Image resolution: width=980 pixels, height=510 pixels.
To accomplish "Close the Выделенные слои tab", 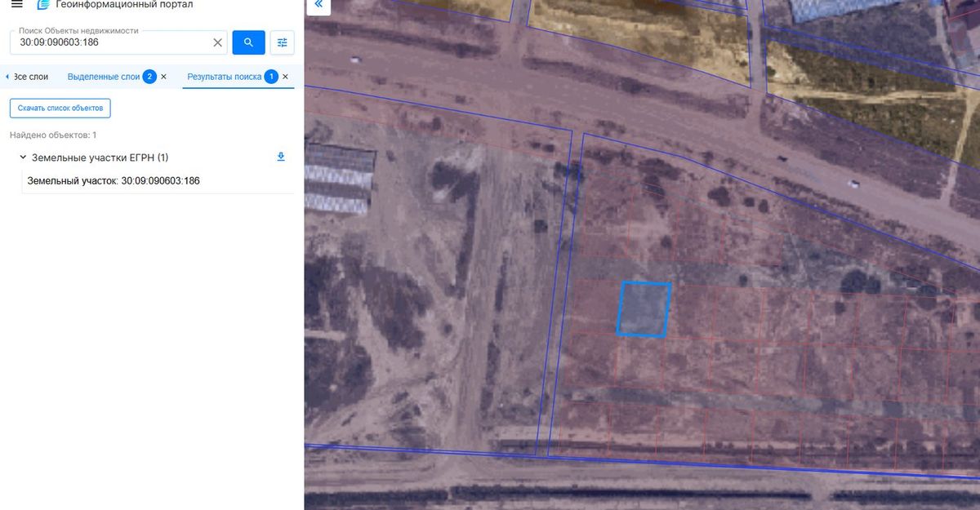I will coord(163,77).
